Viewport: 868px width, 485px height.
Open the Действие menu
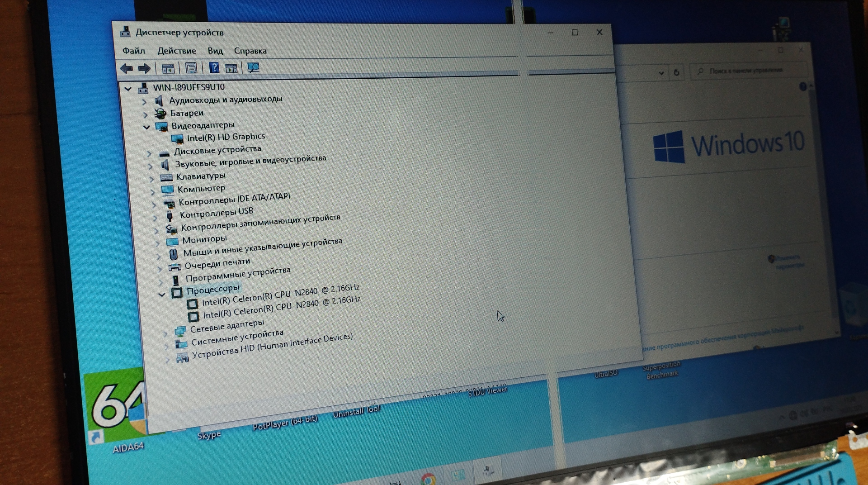coord(176,51)
